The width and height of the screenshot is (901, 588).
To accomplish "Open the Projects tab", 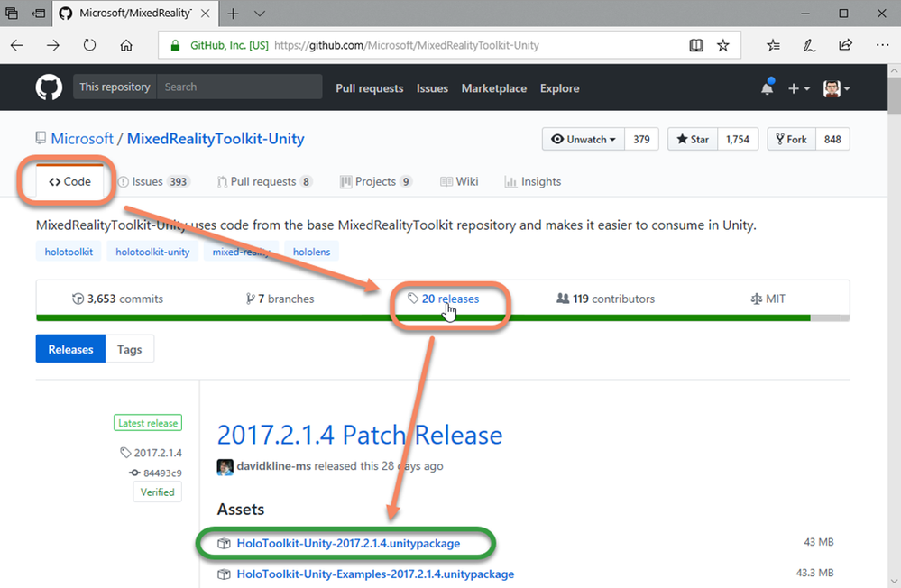I will pyautogui.click(x=376, y=181).
